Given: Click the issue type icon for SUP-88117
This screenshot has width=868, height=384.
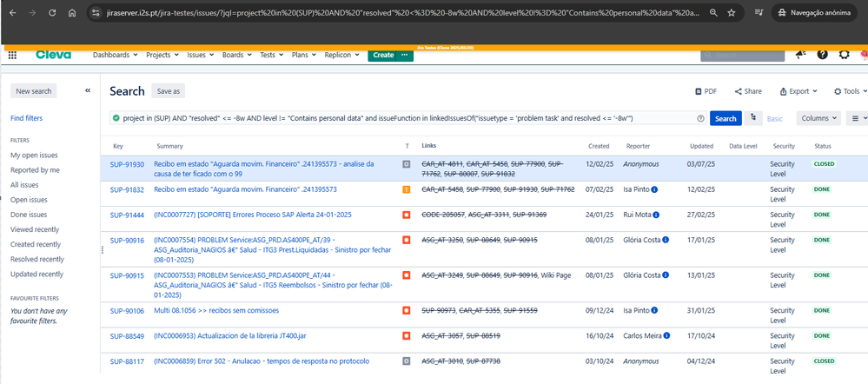Looking at the screenshot, I should click(x=407, y=361).
